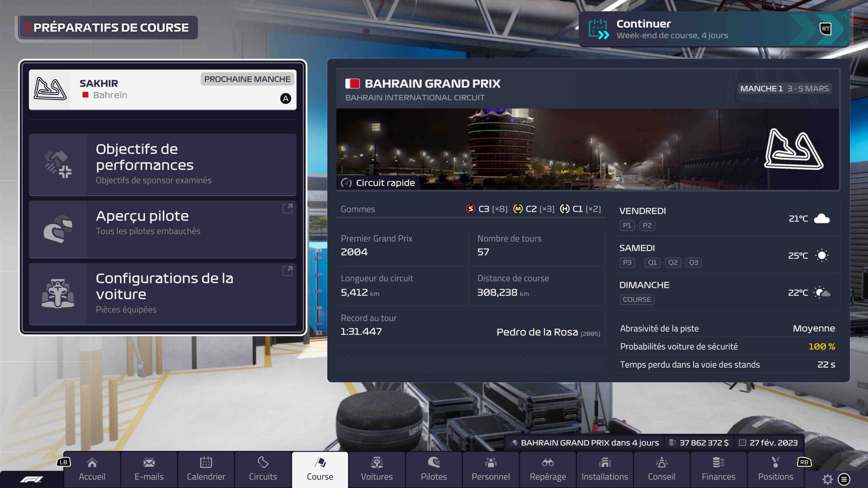Click the P3 session badge
Screen dimensions: 868x488
coord(627,263)
